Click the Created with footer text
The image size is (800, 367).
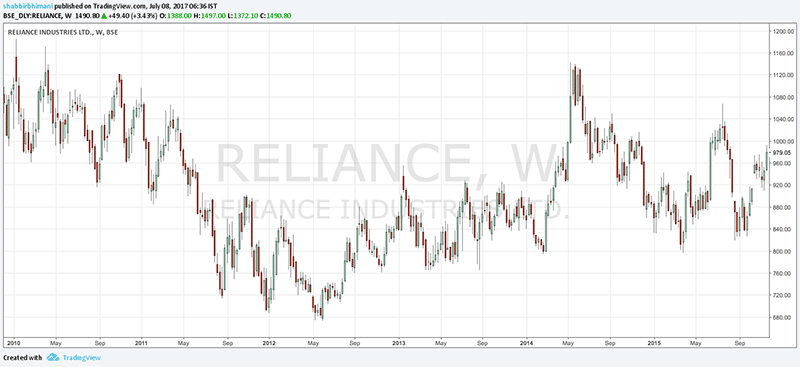click(22, 358)
